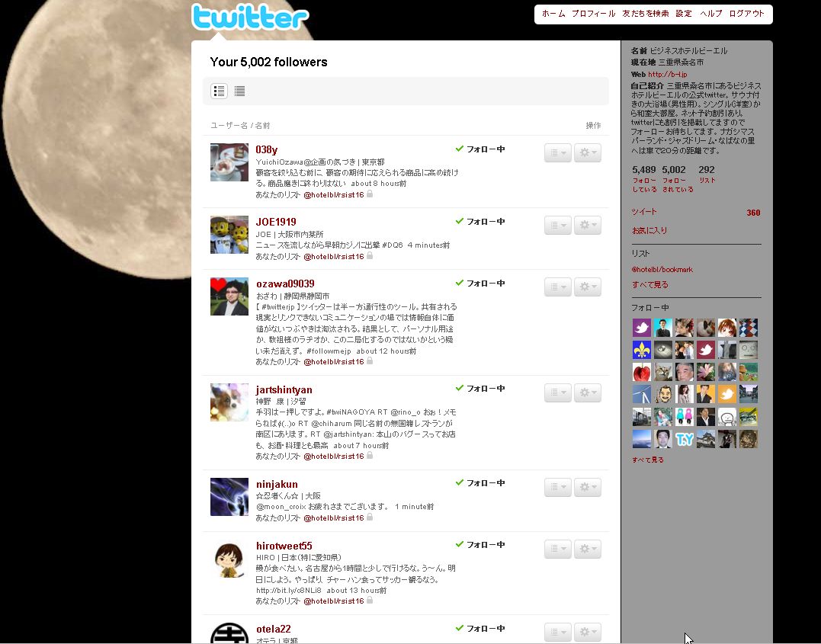The height and width of the screenshot is (644, 821).
Task: Click purple Twitter bird avatar in following grid
Action: coord(641,328)
